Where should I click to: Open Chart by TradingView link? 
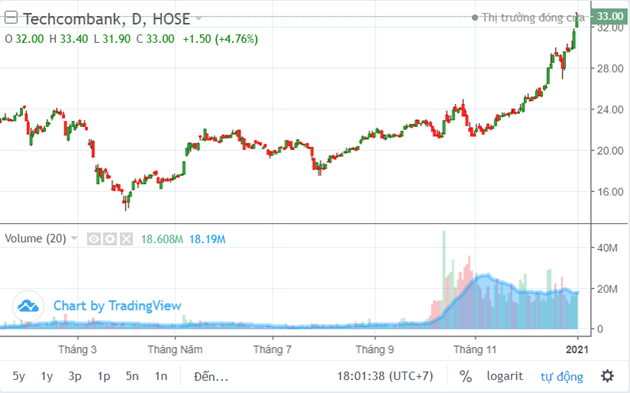[x=117, y=306]
